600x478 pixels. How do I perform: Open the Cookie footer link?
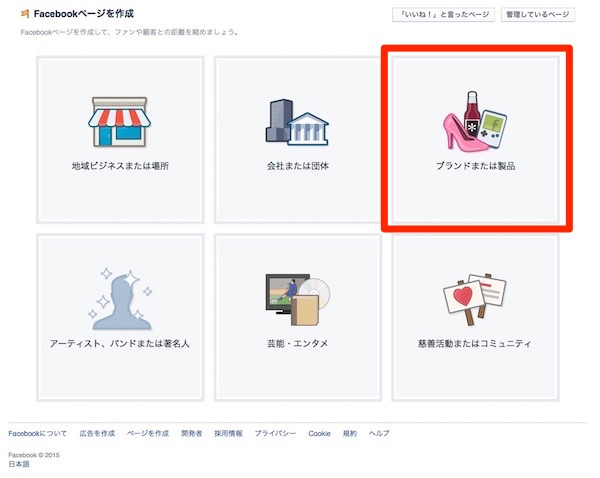[320, 433]
